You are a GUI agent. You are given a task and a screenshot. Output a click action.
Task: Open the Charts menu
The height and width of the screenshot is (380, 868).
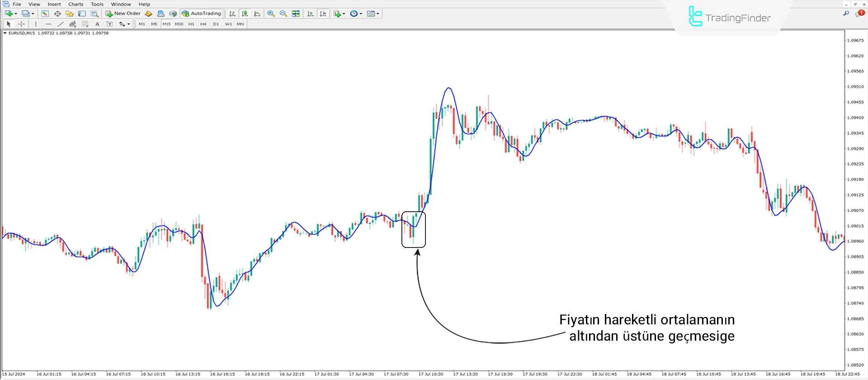click(x=75, y=4)
